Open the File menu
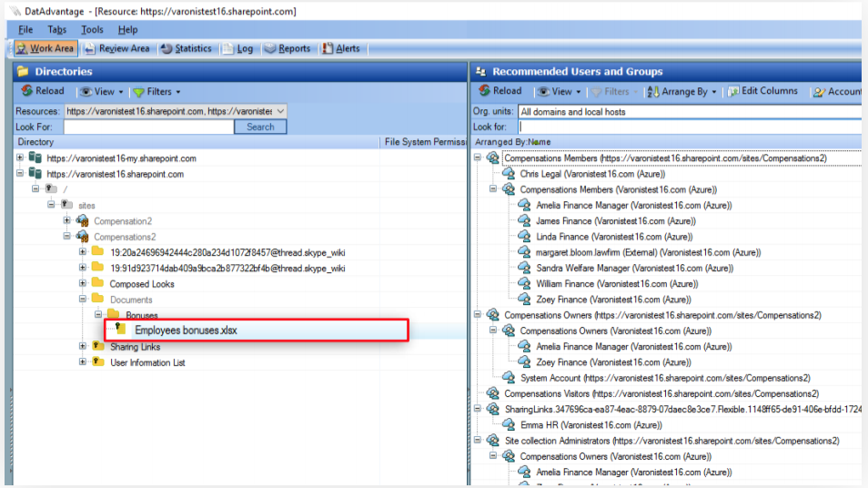Viewport: 868px width, 488px height. tap(25, 29)
